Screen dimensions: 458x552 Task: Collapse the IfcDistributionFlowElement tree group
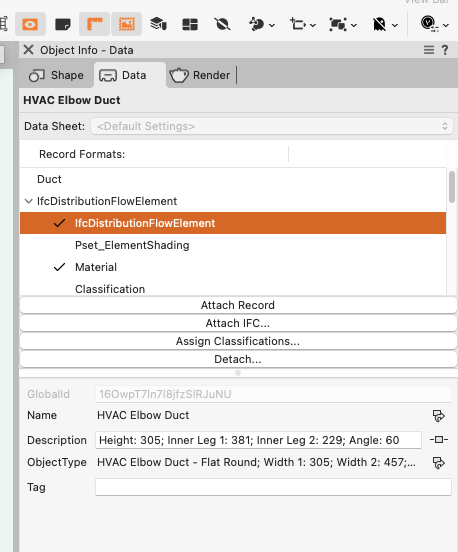point(29,201)
